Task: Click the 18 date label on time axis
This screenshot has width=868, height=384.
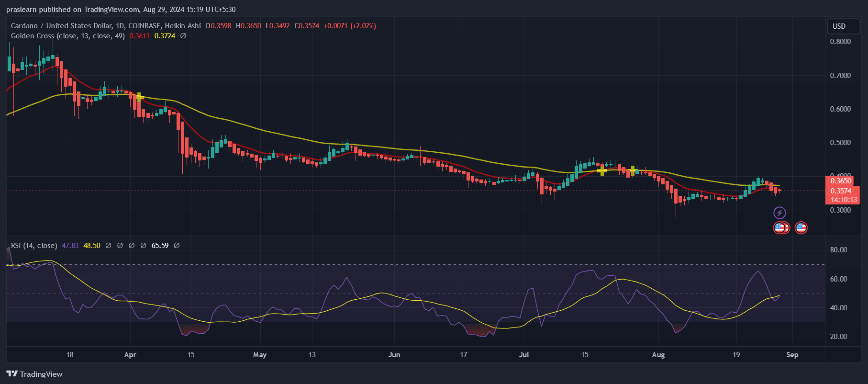Action: point(70,355)
